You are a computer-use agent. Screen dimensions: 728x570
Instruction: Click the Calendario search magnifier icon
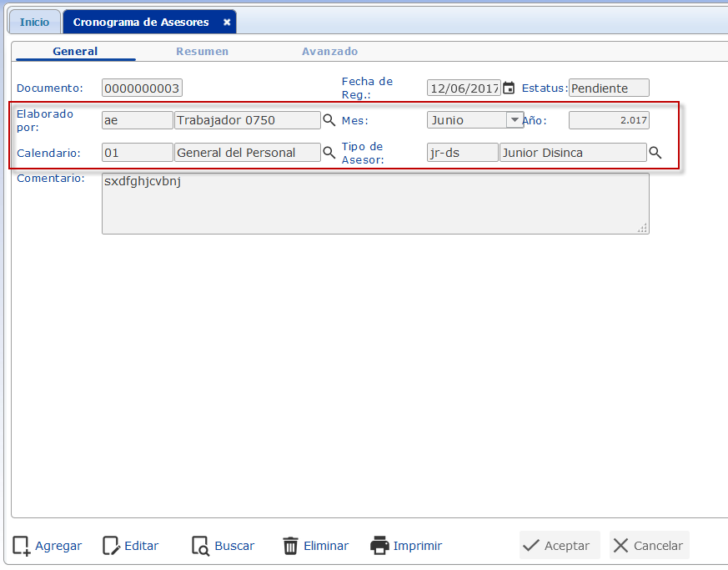tap(329, 153)
